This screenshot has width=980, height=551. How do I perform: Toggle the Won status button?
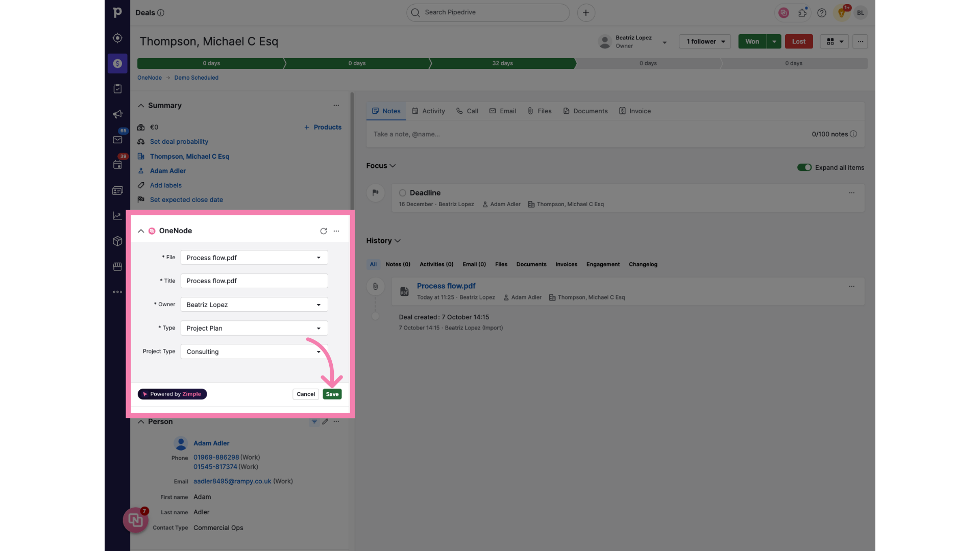click(x=752, y=42)
